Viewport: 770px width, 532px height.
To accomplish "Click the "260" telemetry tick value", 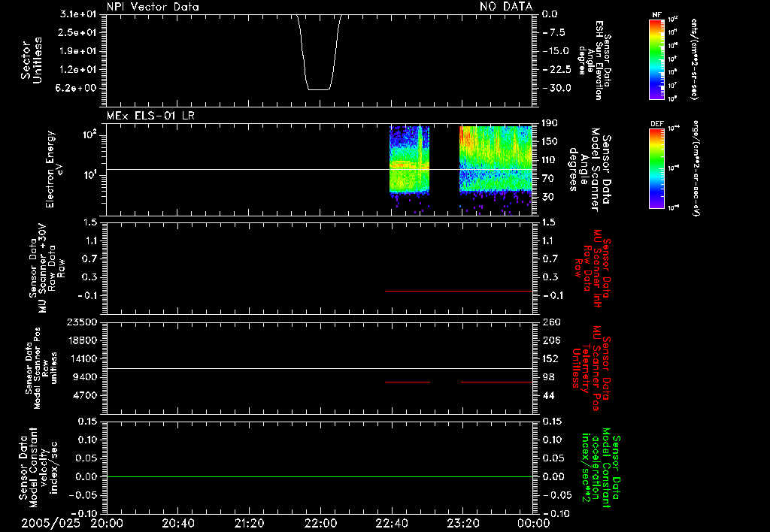I will point(551,322).
